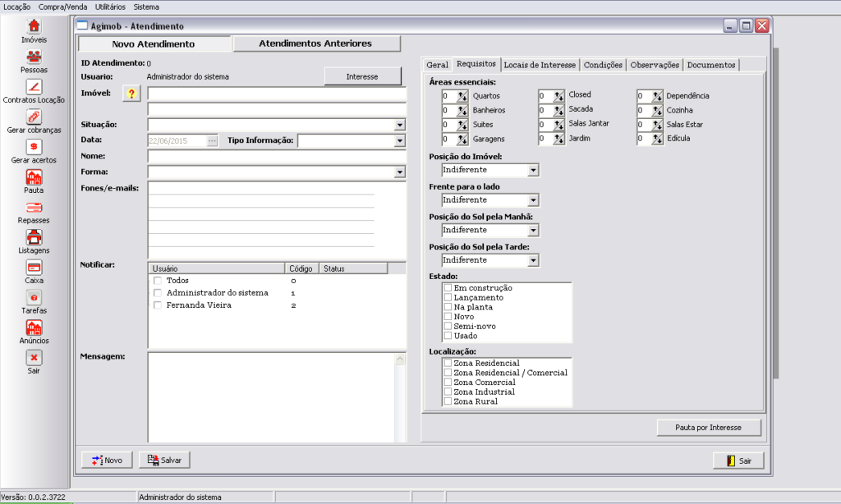Switch to the Observações tab

tap(655, 65)
